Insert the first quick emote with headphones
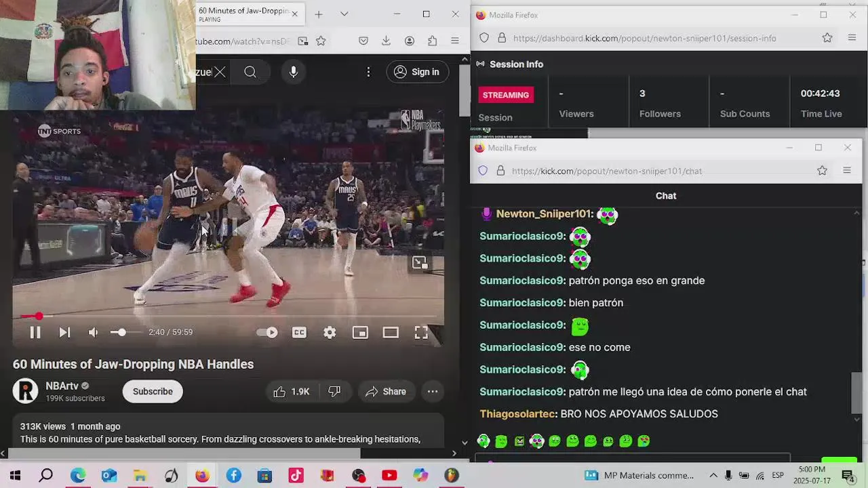Viewport: 868px width, 488px height. pos(484,441)
